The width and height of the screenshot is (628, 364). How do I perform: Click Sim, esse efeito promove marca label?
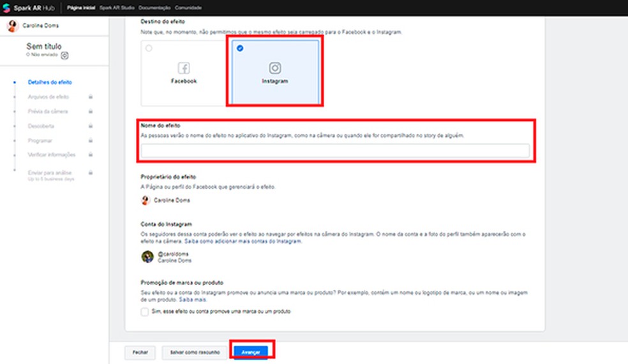point(221,312)
